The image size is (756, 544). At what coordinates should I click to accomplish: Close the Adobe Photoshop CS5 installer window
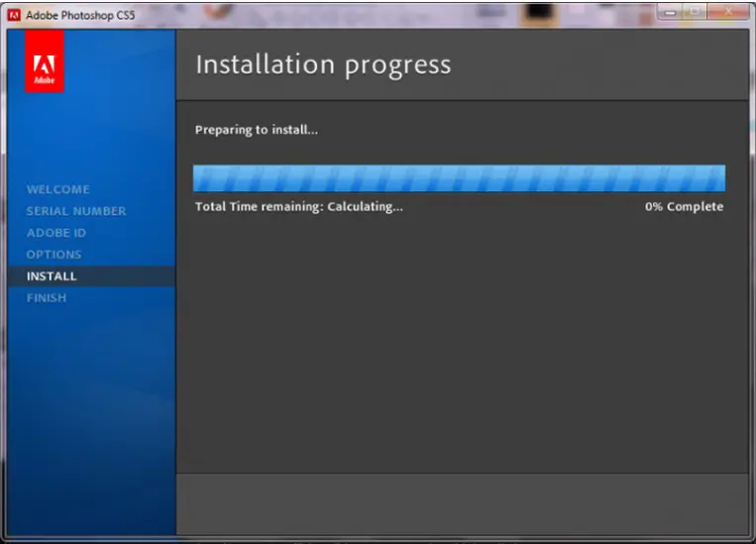[728, 12]
